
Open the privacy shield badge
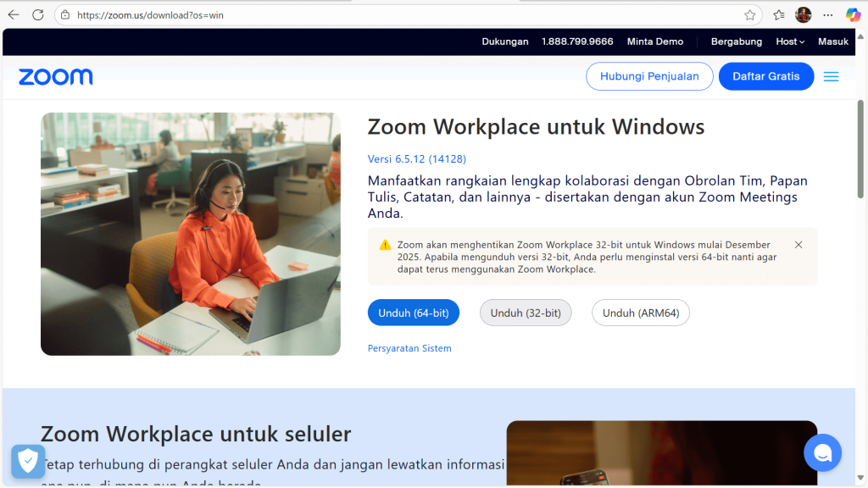click(28, 461)
